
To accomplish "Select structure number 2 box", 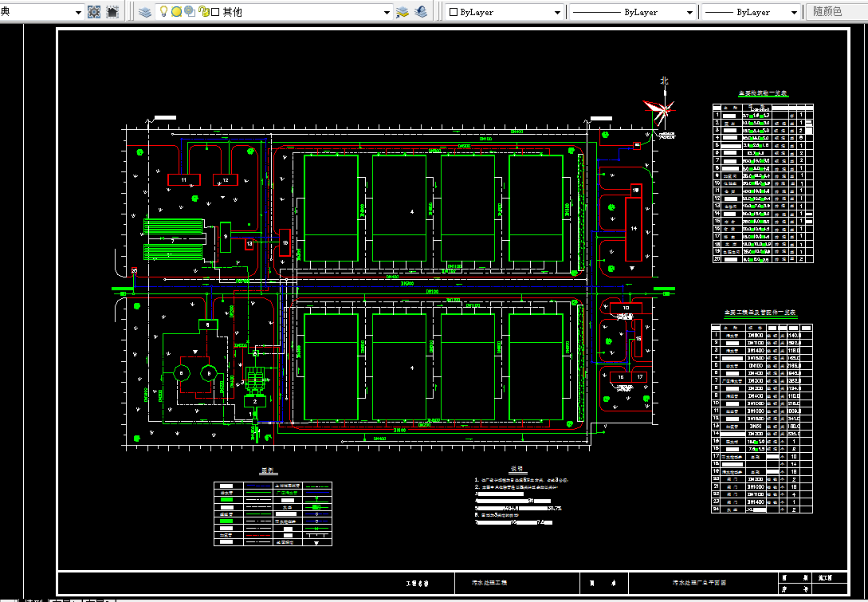I will pos(255,401).
